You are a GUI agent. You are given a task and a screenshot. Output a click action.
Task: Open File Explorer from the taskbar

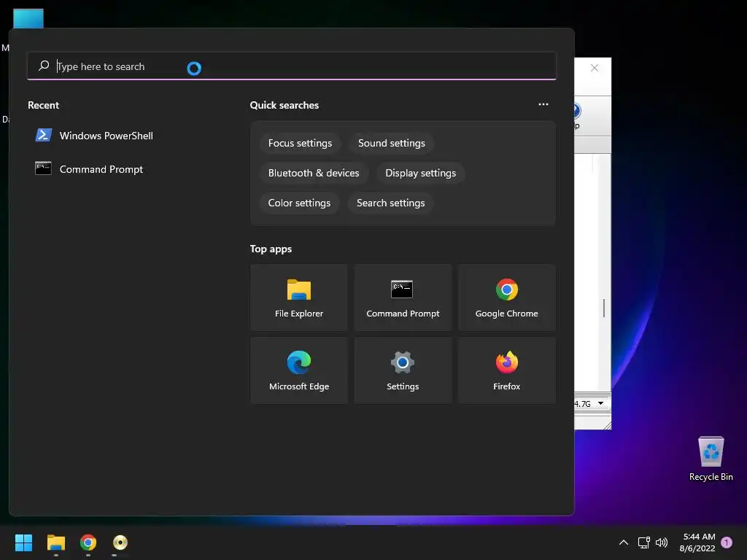55,542
